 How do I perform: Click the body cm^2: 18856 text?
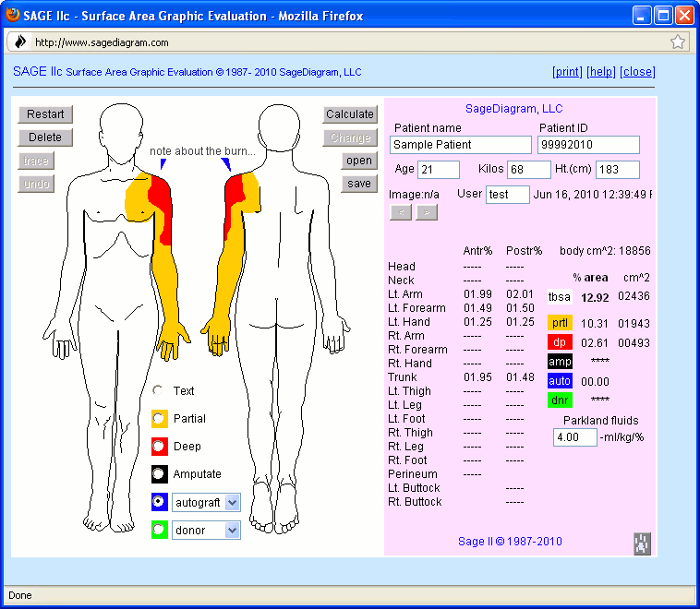click(x=606, y=251)
